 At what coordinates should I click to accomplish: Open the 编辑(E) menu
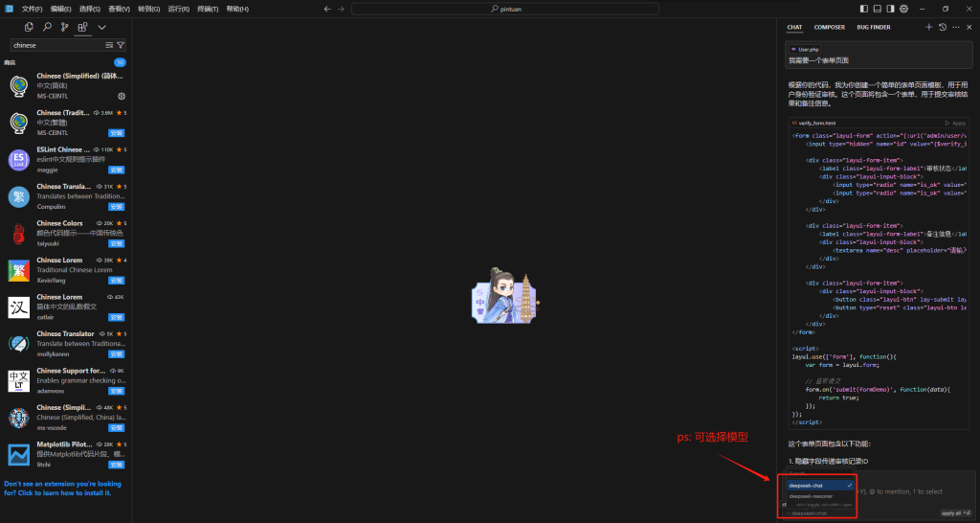pyautogui.click(x=61, y=9)
